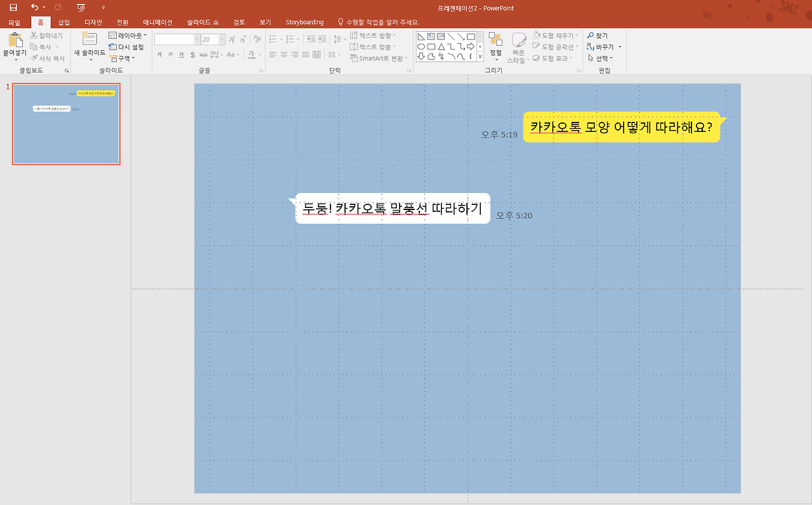Pick the Text Box shape in gallery
The image size is (812, 505).
(431, 36)
